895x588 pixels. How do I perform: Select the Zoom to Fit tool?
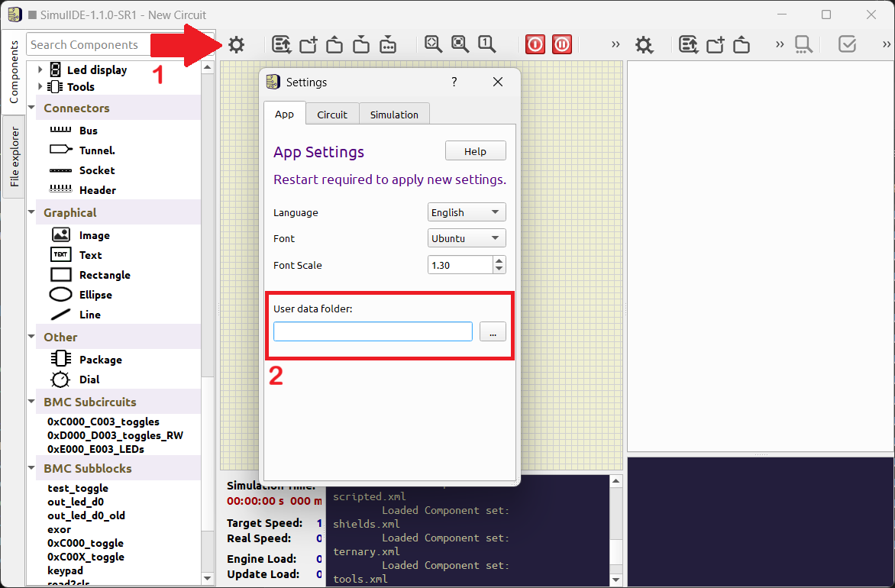point(433,44)
